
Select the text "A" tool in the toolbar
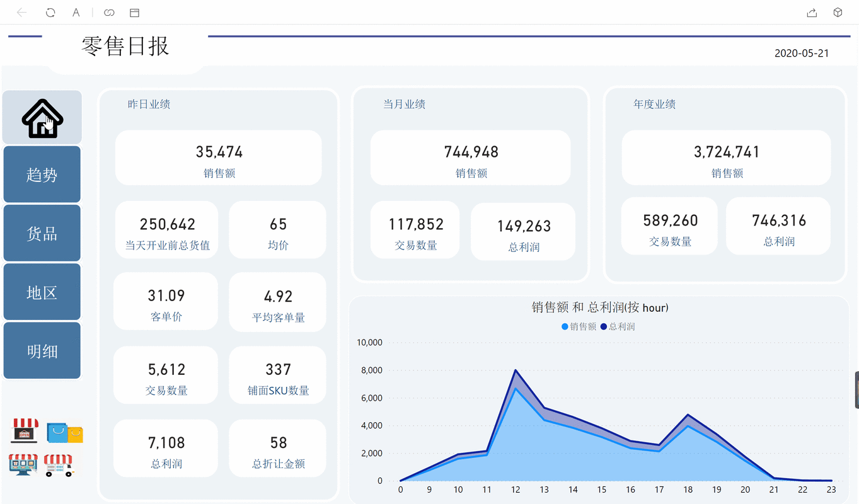(76, 12)
